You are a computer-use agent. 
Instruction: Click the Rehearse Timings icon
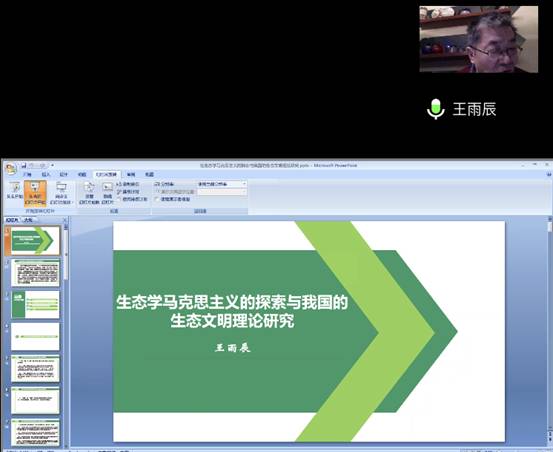tap(128, 191)
